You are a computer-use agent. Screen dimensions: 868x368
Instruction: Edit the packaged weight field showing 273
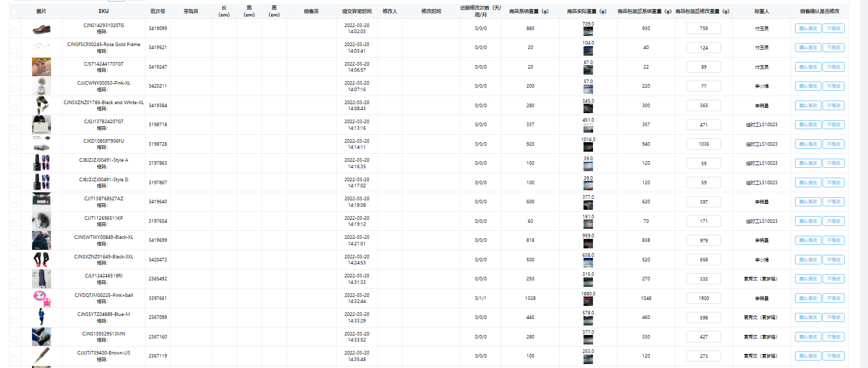[703, 356]
